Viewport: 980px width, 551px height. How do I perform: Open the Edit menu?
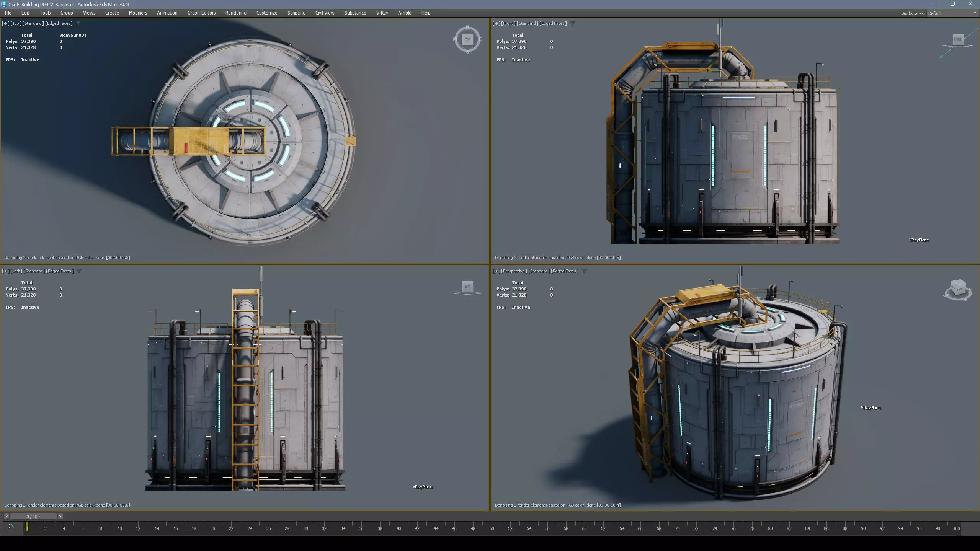25,13
